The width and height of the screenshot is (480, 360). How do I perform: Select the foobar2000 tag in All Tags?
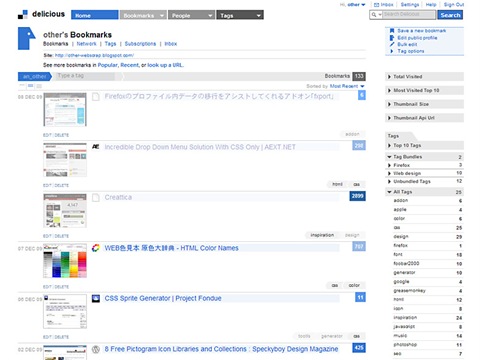coord(406,263)
